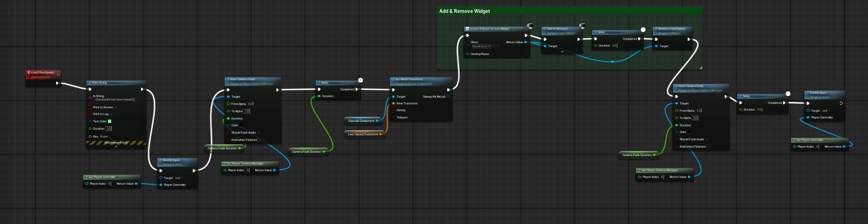Click the monitor icon on Add to Viewport
This screenshot has height=224, width=868.
point(582,26)
